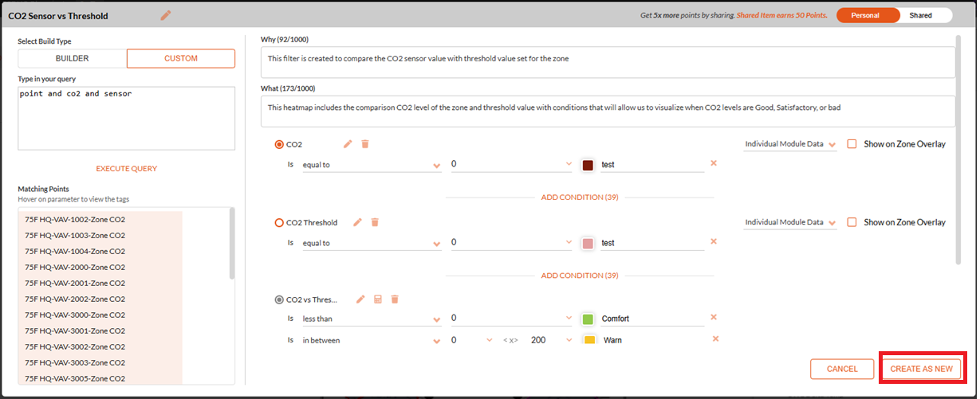
Task: Open the green Comfort color swatch
Action: point(588,319)
